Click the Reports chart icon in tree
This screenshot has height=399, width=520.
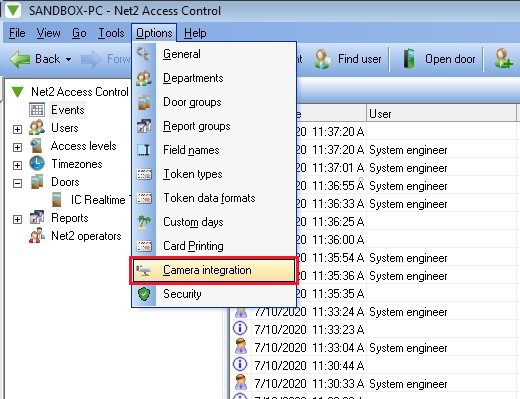[37, 218]
